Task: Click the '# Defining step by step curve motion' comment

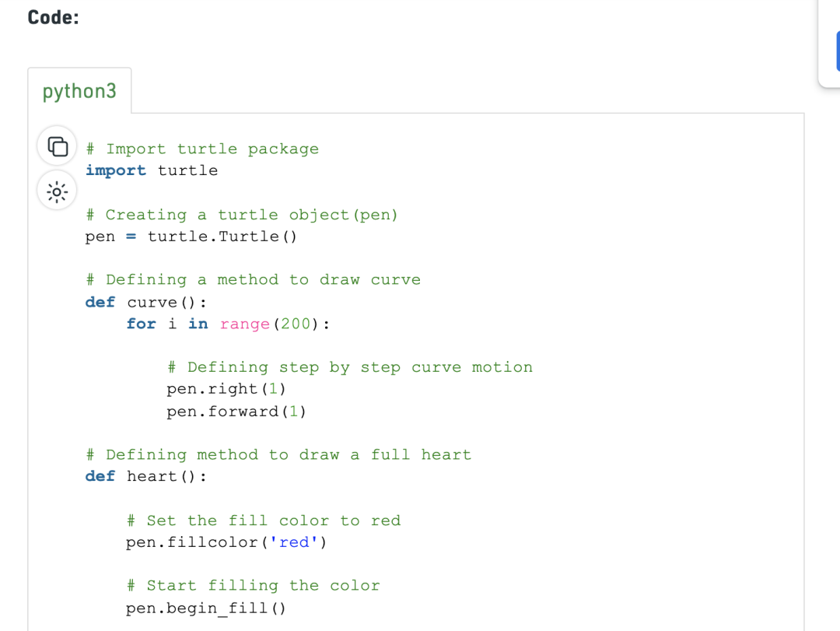Action: click(350, 367)
